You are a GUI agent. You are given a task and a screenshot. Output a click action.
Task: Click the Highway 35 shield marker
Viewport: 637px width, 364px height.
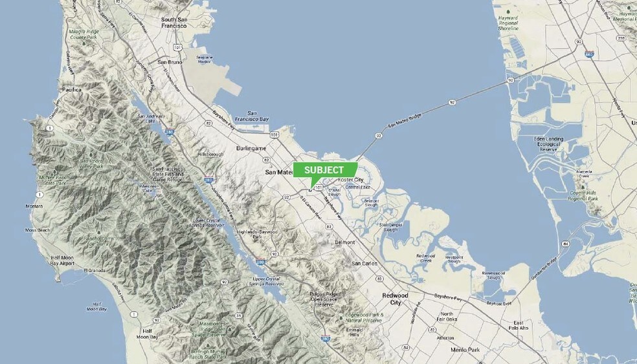tap(238, 316)
